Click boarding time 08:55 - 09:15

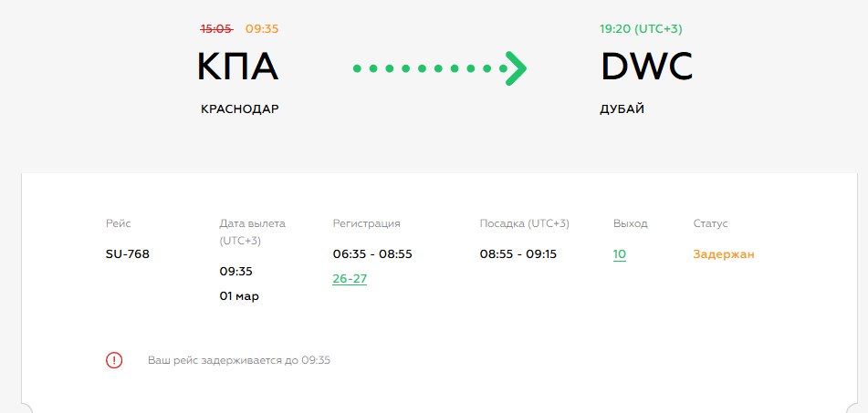coord(518,254)
